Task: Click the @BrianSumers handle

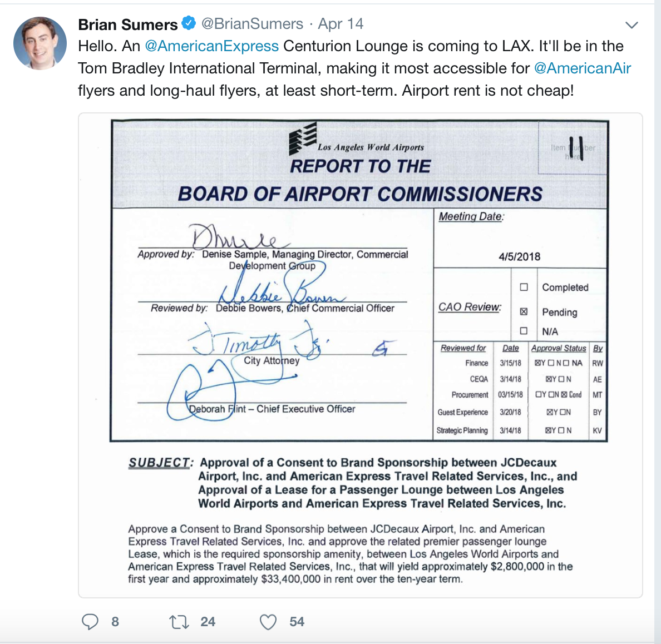Action: (252, 23)
